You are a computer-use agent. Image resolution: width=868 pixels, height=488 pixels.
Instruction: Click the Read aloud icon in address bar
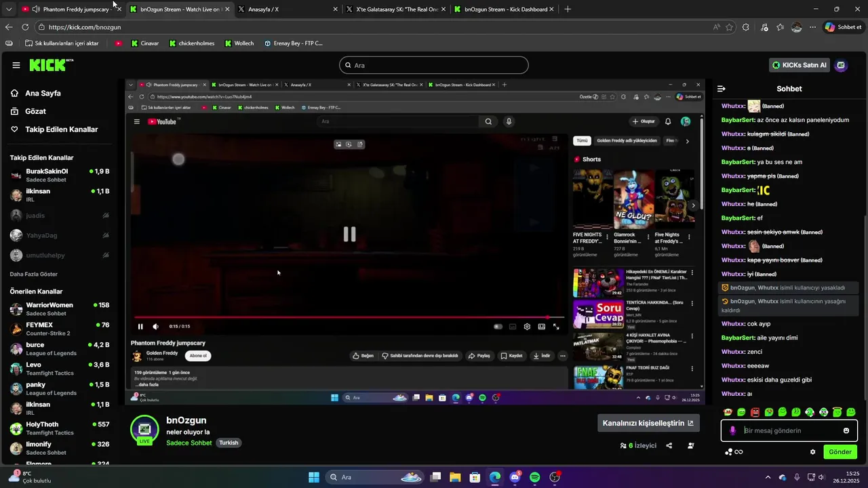[717, 27]
